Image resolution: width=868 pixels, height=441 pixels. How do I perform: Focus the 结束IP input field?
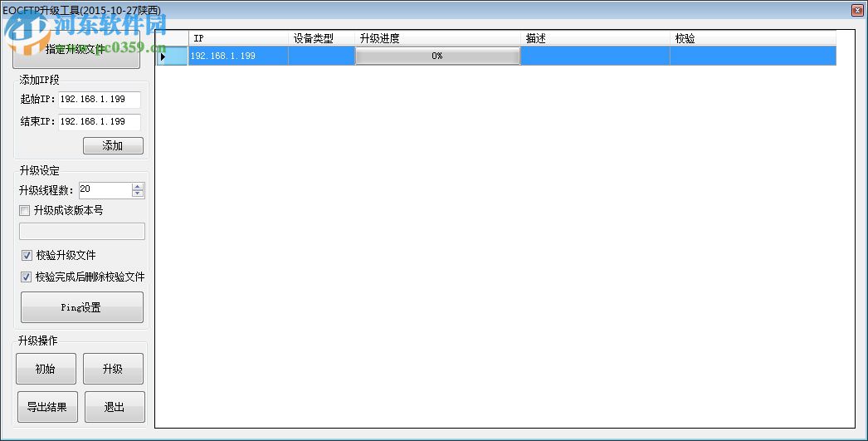[x=99, y=122]
